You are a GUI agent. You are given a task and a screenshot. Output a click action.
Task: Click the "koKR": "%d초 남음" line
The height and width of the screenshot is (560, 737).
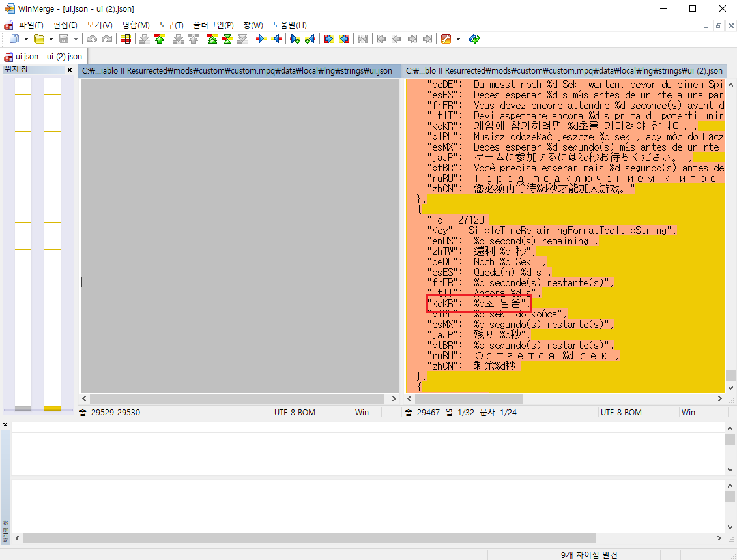click(479, 304)
